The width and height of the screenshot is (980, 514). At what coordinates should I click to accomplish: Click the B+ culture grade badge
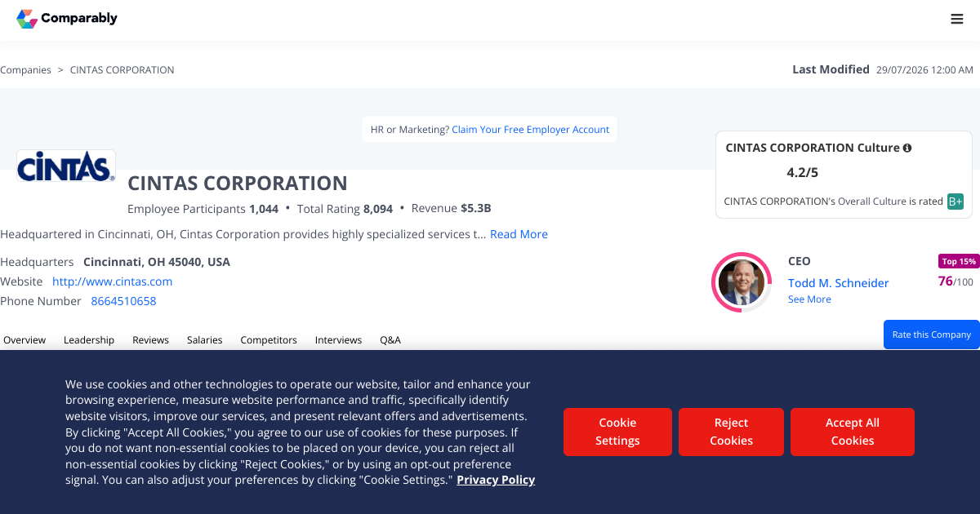pos(955,202)
